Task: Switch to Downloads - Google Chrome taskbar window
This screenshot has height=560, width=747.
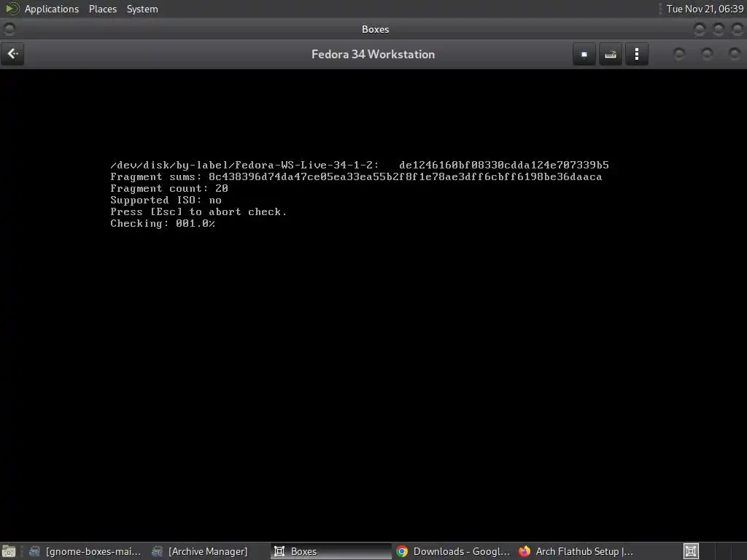Action: 453,551
